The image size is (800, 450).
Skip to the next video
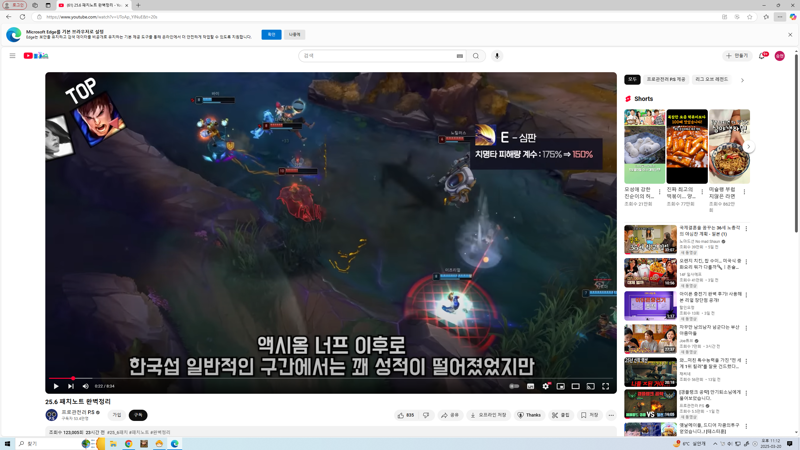click(70, 386)
